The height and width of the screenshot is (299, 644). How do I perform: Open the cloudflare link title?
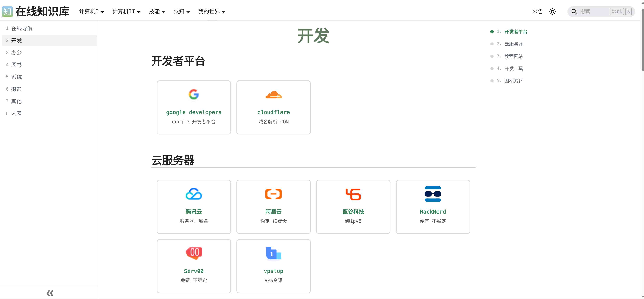[274, 112]
